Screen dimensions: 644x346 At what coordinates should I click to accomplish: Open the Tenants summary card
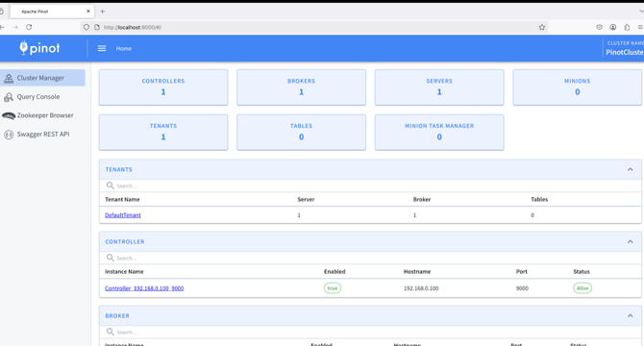(163, 133)
